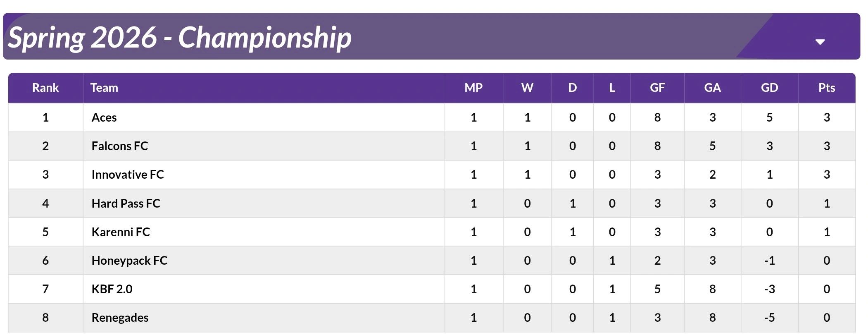868x335 pixels.
Task: Open the Honeypack FC team entry
Action: pos(129,261)
